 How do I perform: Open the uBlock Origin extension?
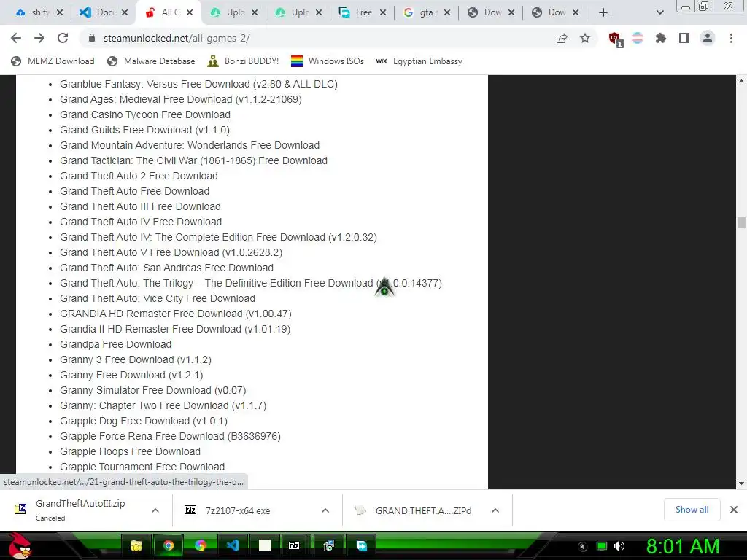(615, 39)
